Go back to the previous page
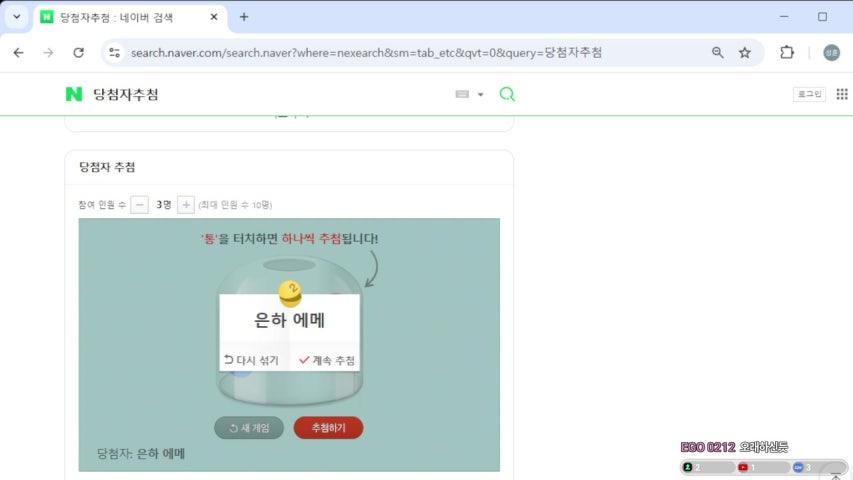The image size is (853, 480). (18, 53)
